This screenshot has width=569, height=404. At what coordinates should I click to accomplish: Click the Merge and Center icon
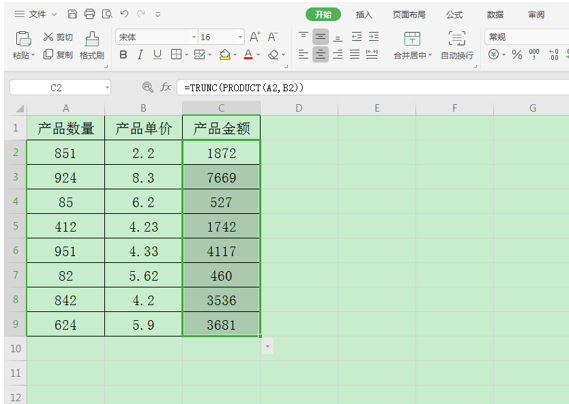(x=412, y=39)
